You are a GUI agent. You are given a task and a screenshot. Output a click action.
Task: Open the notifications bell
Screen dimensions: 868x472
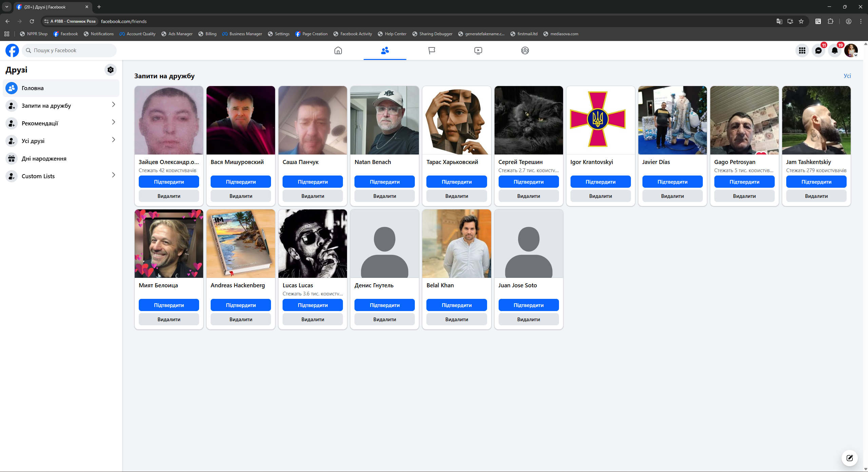[x=834, y=50]
